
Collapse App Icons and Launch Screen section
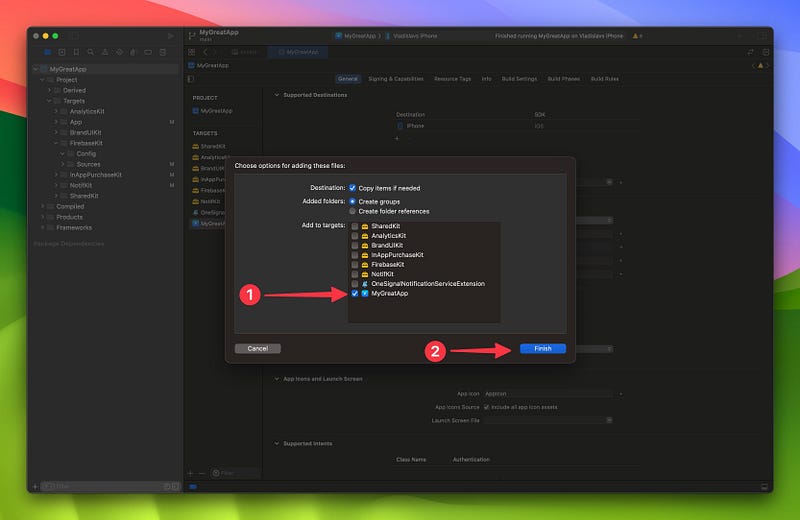tap(277, 379)
